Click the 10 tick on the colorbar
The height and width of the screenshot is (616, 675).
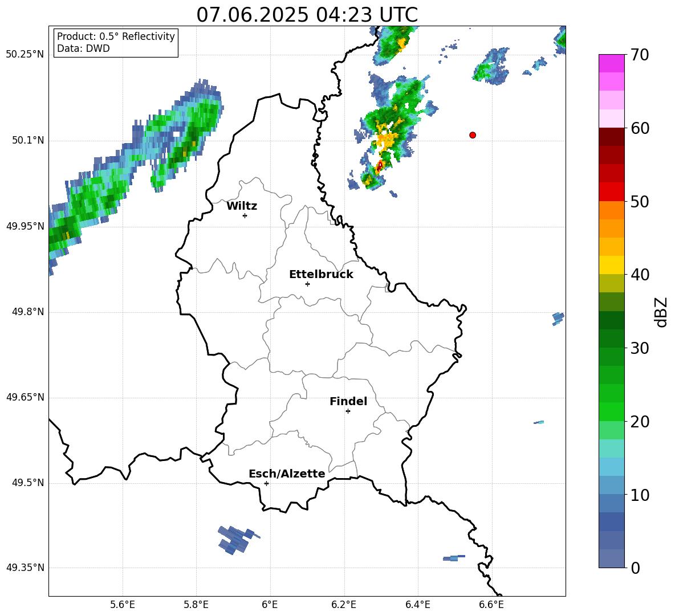640,495
